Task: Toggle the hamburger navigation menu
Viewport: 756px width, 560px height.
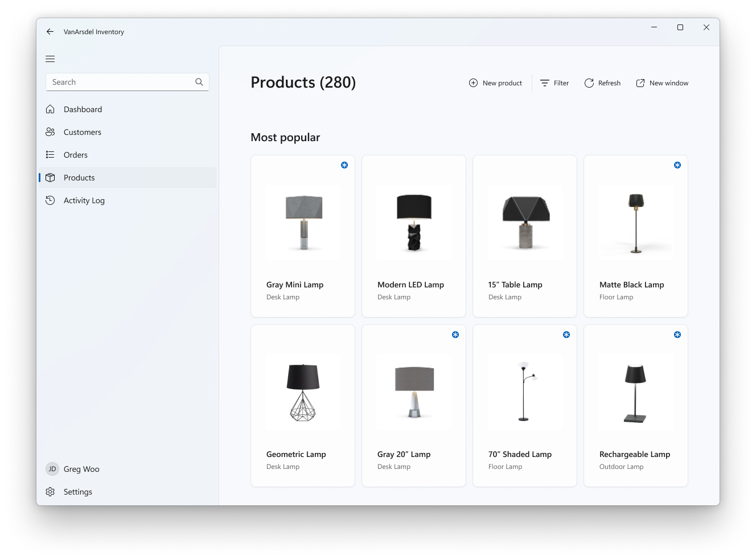Action: (50, 59)
